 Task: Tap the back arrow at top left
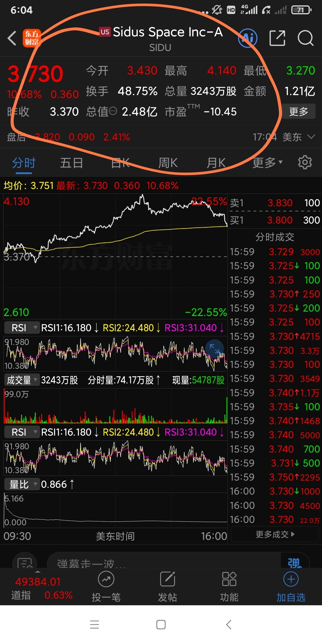coord(12,38)
